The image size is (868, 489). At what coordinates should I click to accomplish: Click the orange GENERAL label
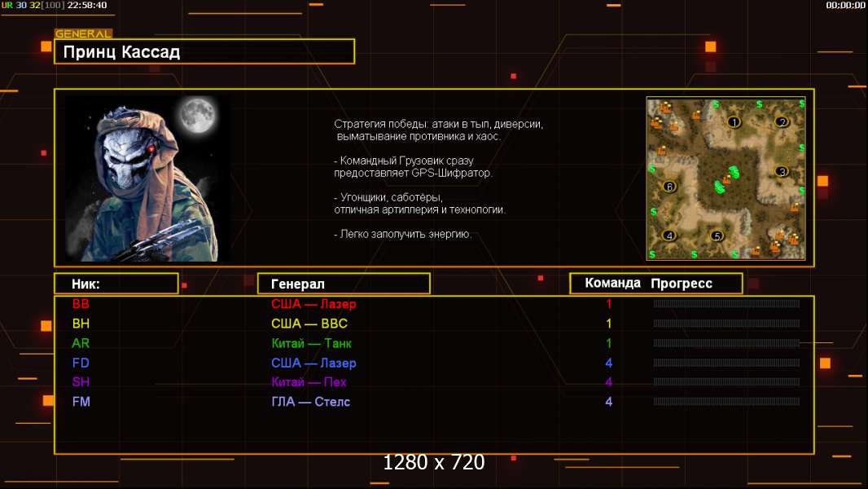(x=84, y=33)
